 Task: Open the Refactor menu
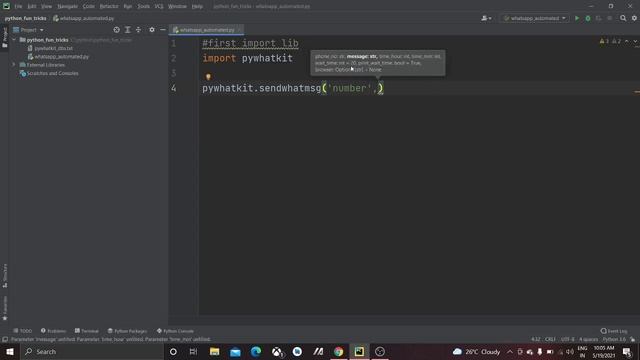click(109, 6)
